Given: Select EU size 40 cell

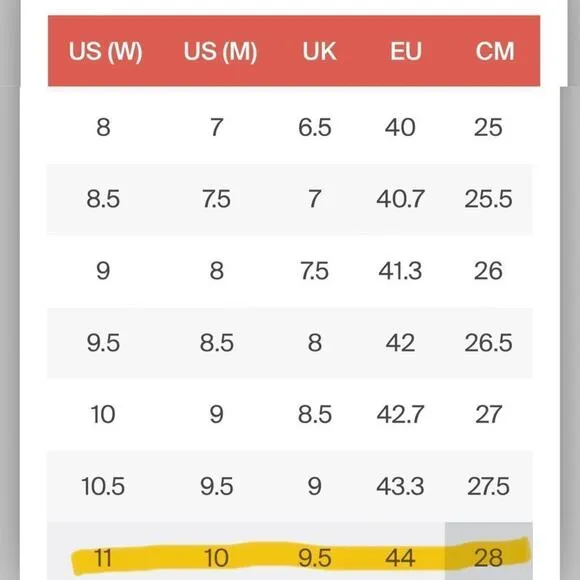Looking at the screenshot, I should pyautogui.click(x=400, y=128).
